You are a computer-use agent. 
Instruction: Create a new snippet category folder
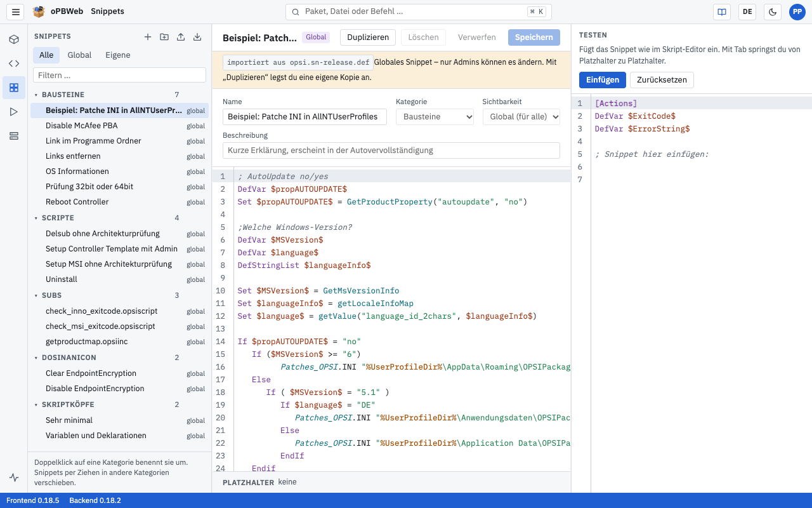point(164,37)
